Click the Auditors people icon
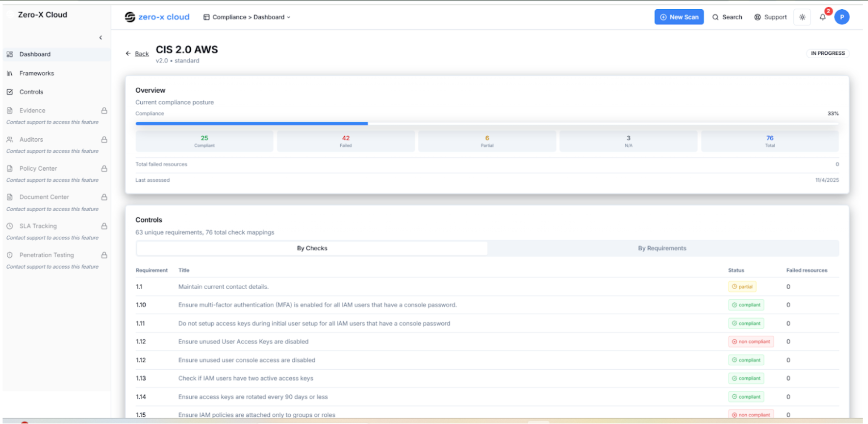 [x=10, y=139]
